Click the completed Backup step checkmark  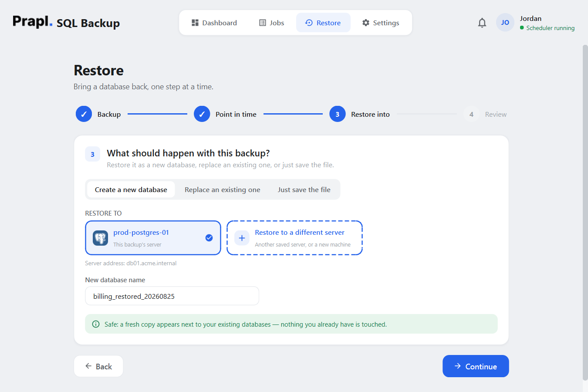(x=84, y=114)
